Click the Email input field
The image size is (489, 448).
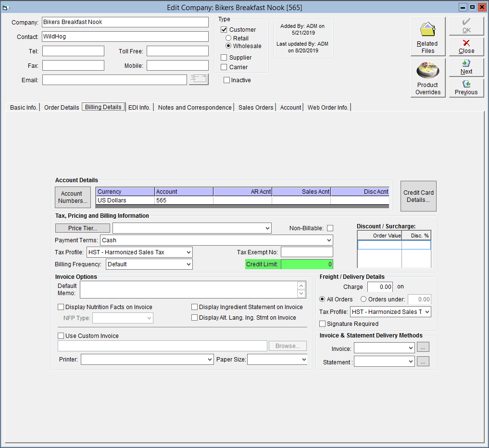point(114,80)
